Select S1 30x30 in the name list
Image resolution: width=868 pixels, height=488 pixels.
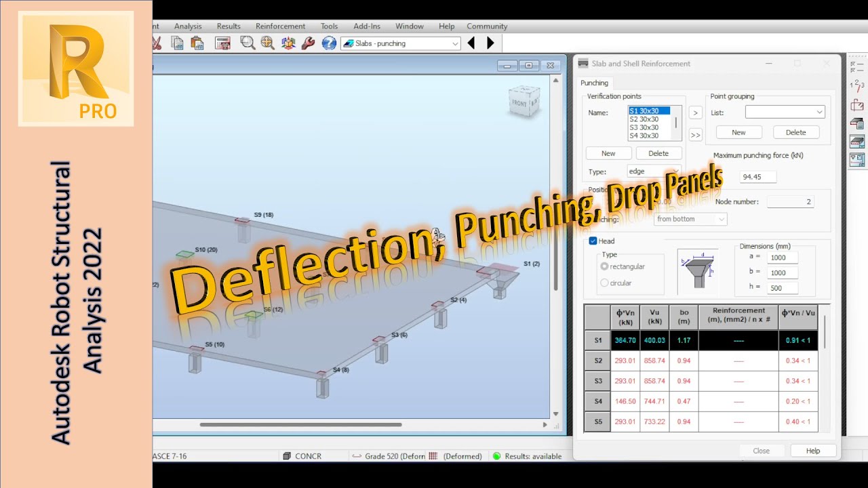tap(649, 111)
